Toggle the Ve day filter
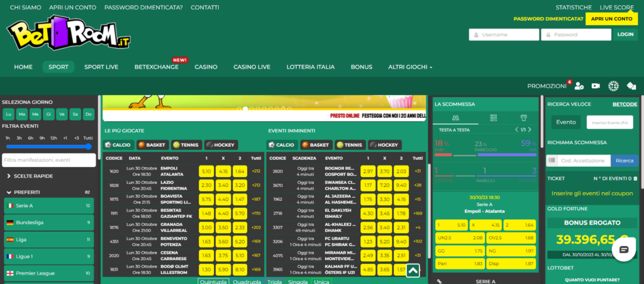 (62, 114)
